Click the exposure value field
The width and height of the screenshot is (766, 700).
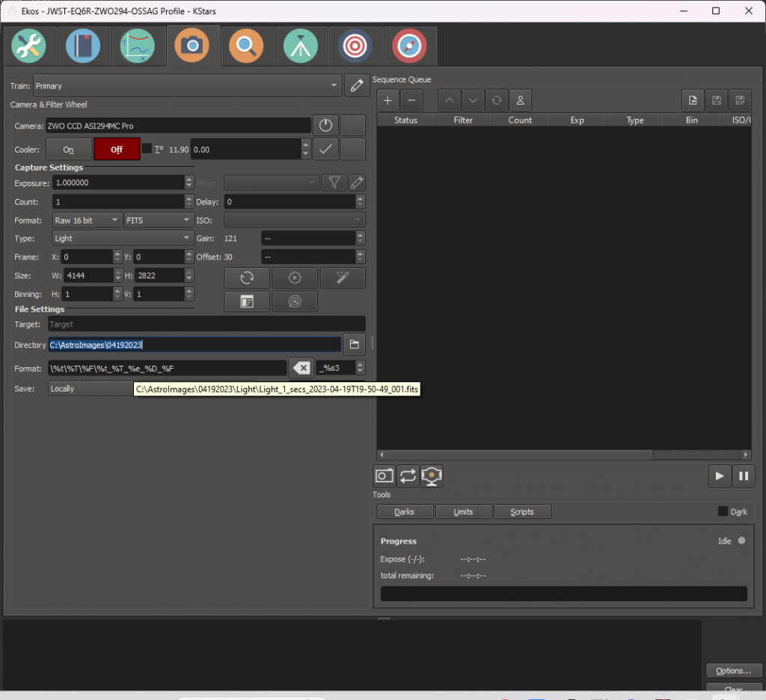(119, 182)
